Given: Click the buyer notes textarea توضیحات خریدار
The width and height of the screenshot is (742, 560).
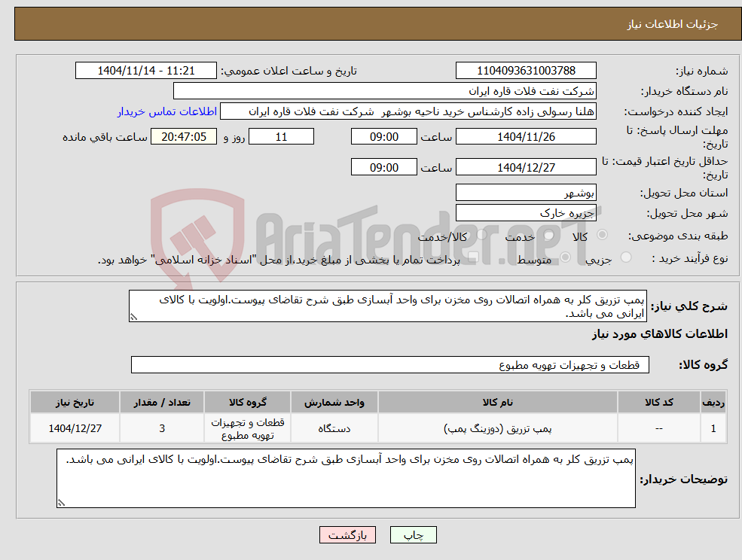Looking at the screenshot, I should [346, 478].
